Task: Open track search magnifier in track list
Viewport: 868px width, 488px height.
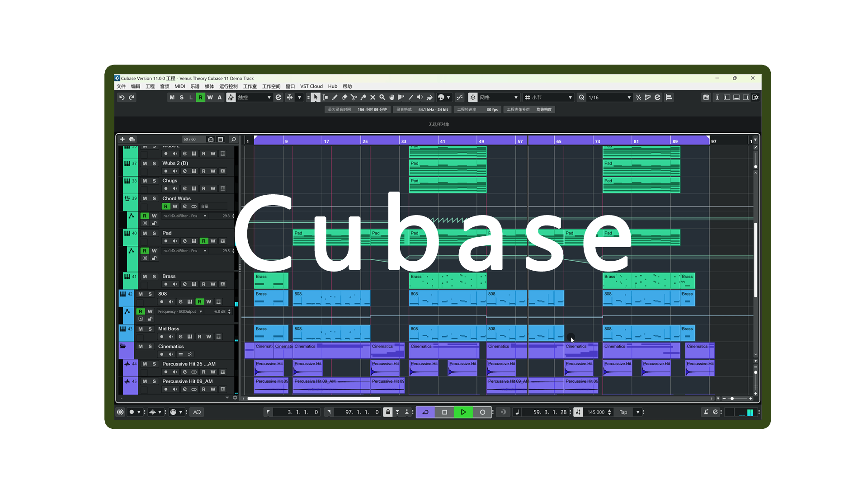Action: 234,139
